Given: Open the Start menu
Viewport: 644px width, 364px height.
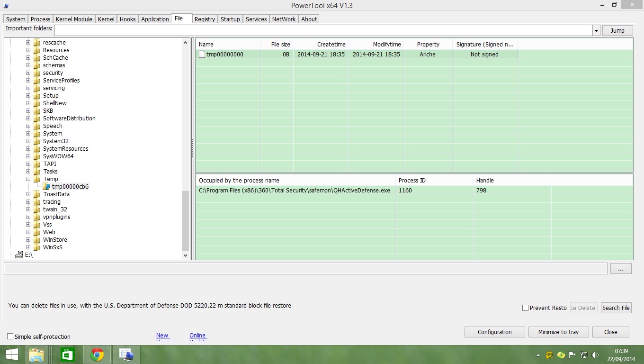Looking at the screenshot, I should [11, 355].
